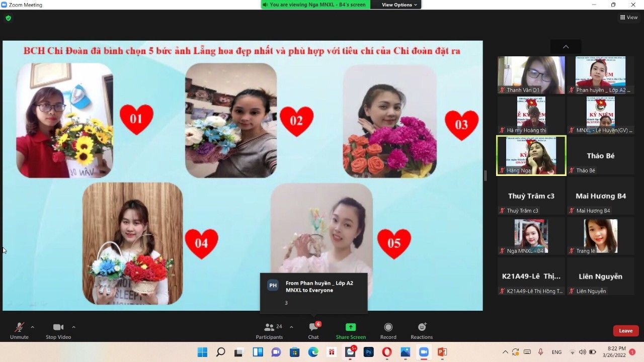This screenshot has width=644, height=362.
Task: Expand video options arrow beside Stop Video
Action: coord(73,327)
